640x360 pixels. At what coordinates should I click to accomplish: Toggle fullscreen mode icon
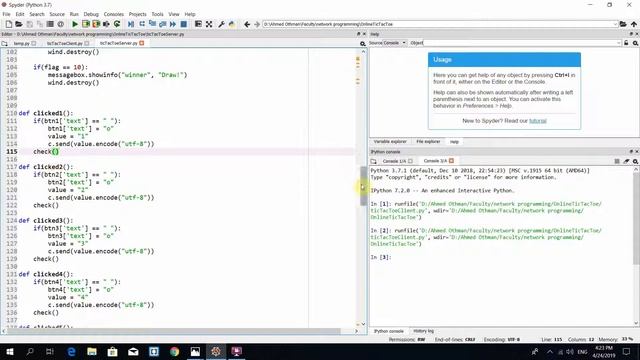[209, 24]
